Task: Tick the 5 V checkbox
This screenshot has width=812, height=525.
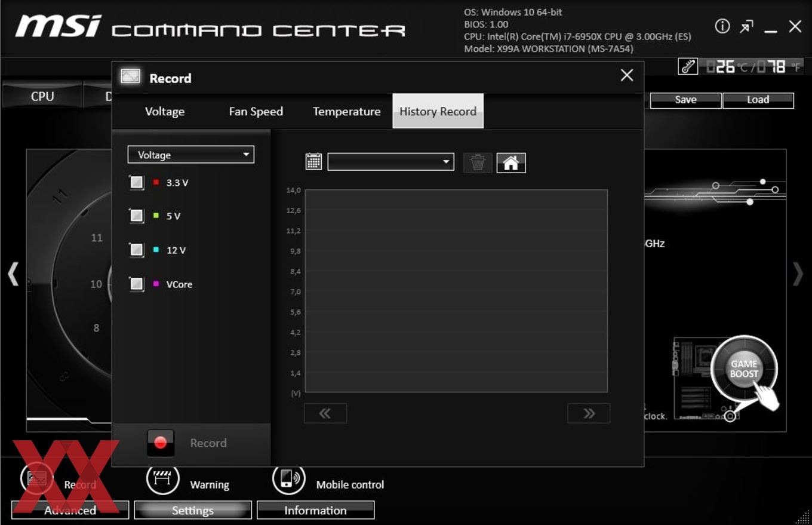Action: pos(137,216)
